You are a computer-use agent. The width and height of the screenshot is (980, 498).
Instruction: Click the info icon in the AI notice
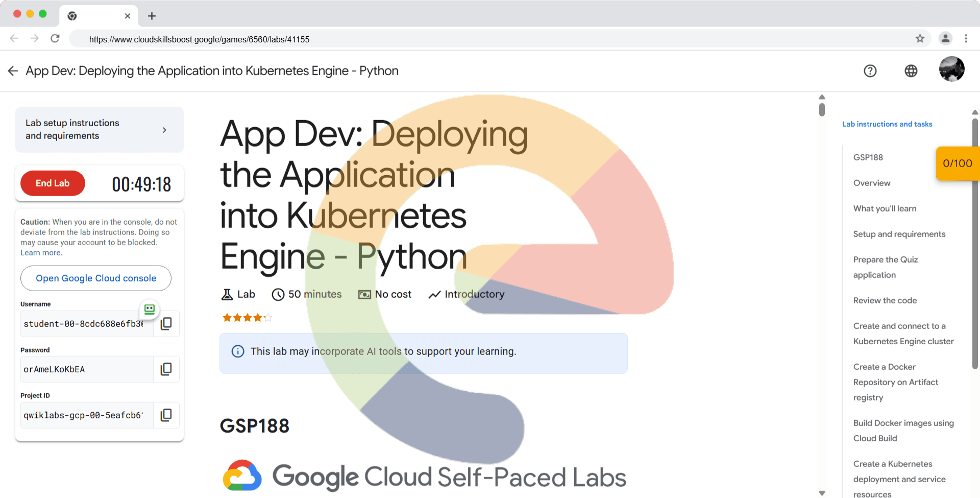point(238,351)
